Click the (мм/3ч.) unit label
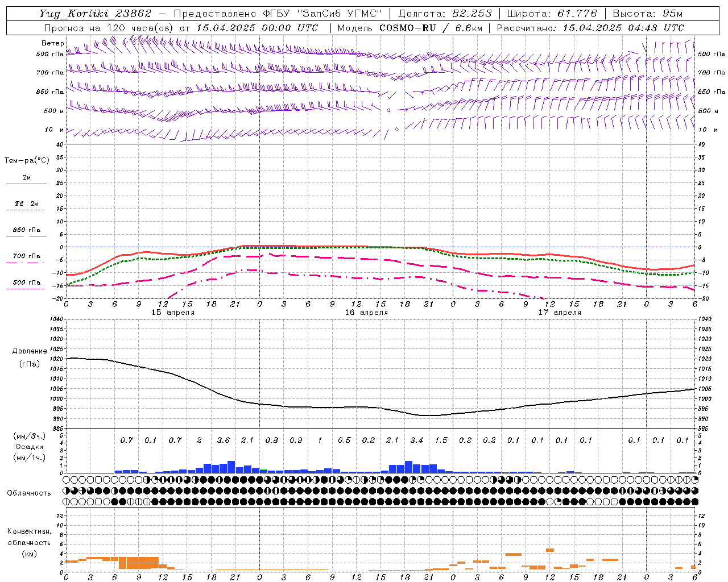The height and width of the screenshot is (582, 728). point(30,436)
